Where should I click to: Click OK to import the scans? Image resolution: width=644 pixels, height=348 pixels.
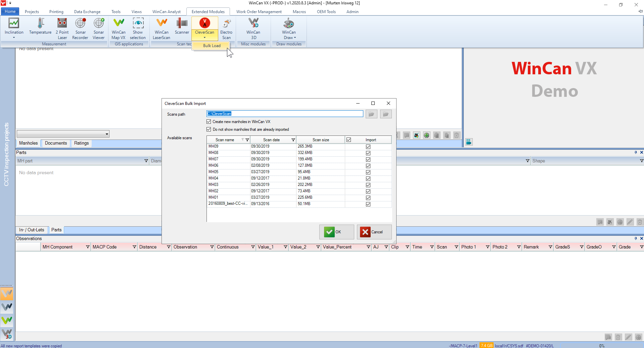336,232
